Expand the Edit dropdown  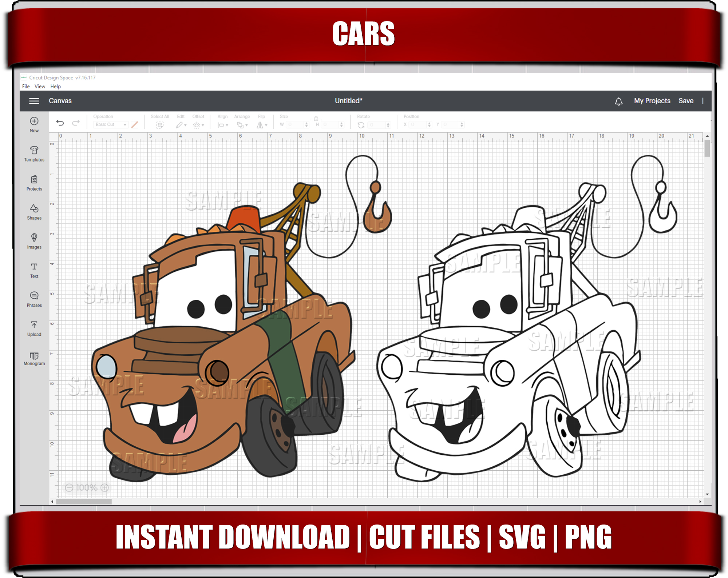[181, 125]
